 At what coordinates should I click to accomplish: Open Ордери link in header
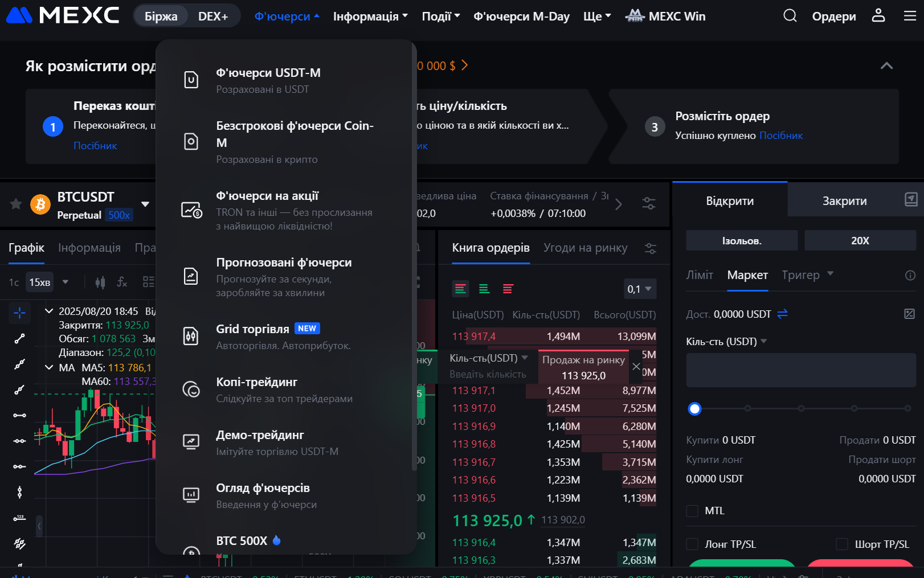(x=833, y=17)
